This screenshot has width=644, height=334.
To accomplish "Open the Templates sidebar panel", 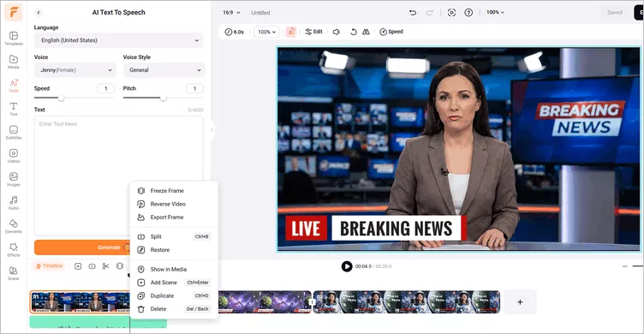I will (14, 39).
